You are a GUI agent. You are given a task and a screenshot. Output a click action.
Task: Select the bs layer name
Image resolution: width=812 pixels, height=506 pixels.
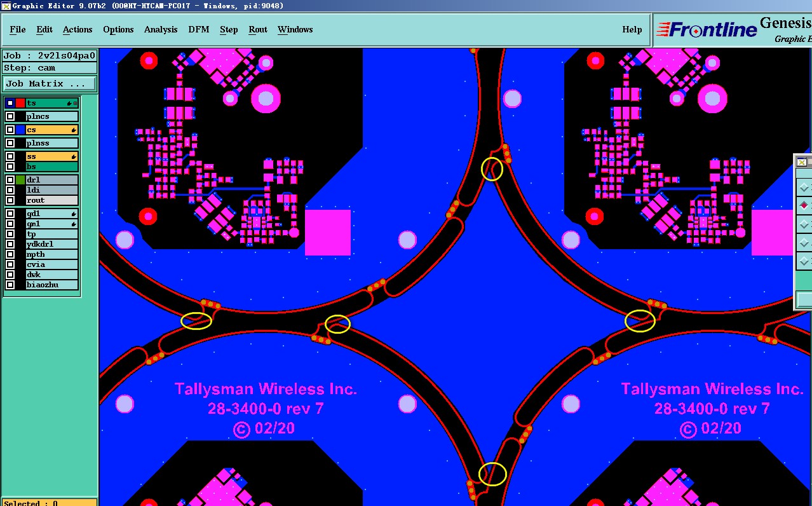(52, 167)
